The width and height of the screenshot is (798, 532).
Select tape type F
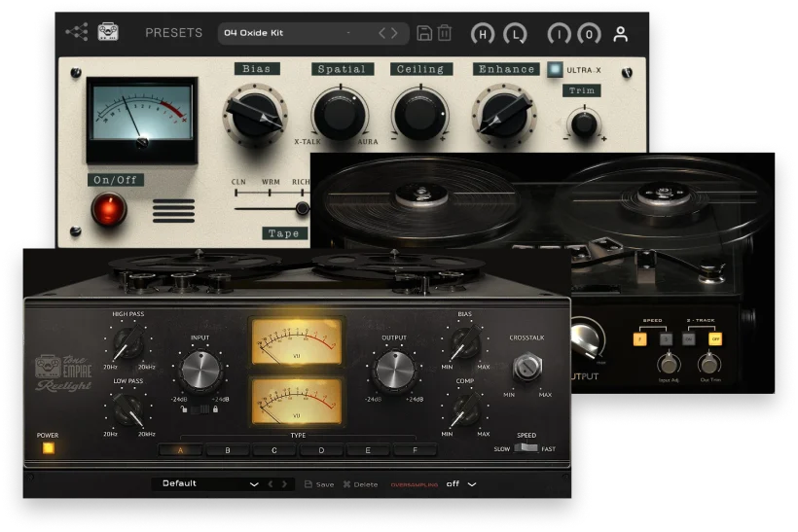(415, 450)
